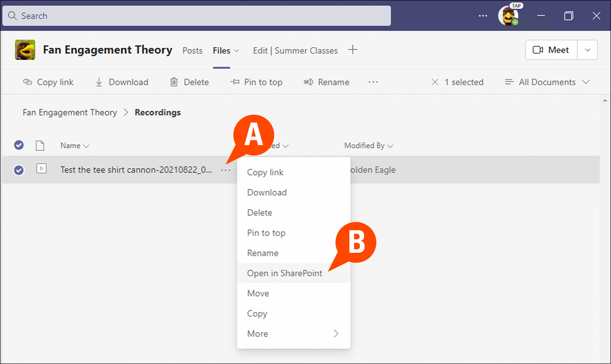Clear selection with the X beside 1 selected
Screen dimensions: 611x364
[x=435, y=82]
